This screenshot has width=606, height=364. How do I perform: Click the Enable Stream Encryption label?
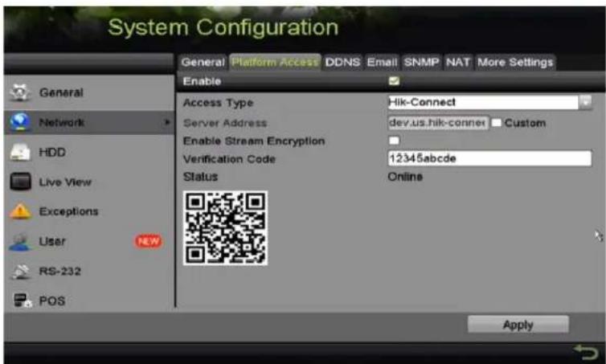[254, 141]
